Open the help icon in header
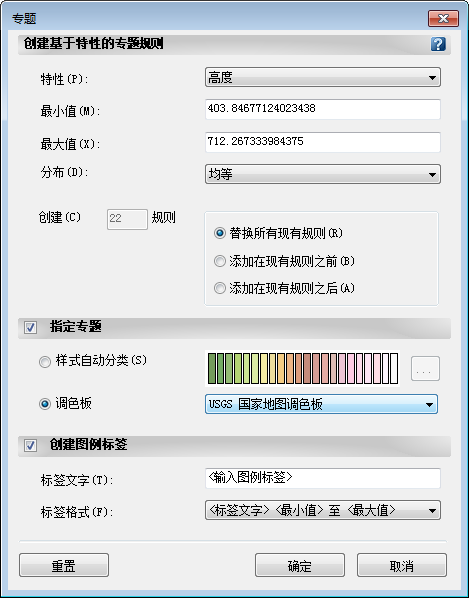The width and height of the screenshot is (469, 598). click(438, 44)
